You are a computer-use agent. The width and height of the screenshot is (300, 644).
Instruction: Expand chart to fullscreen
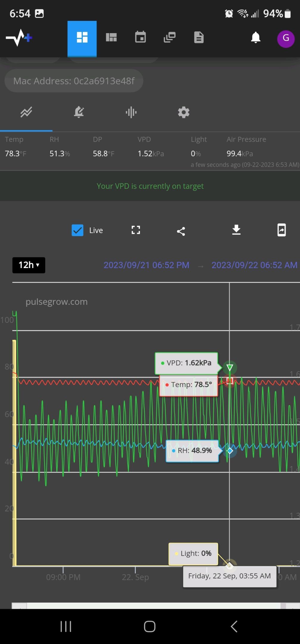tap(136, 230)
